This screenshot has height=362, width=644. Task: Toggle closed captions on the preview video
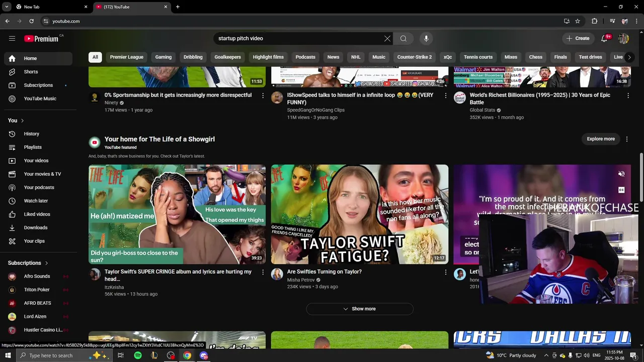coord(621,190)
